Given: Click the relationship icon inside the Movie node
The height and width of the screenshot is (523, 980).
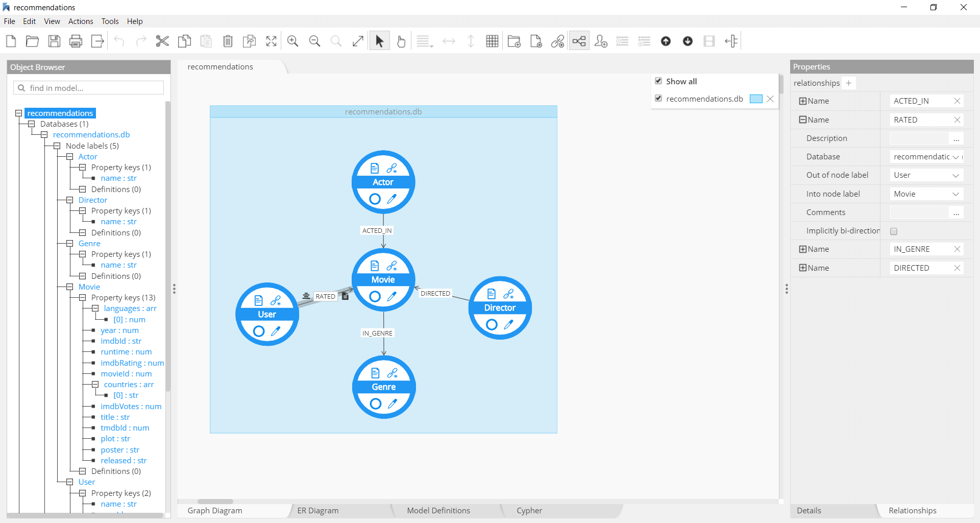Looking at the screenshot, I should coord(391,266).
